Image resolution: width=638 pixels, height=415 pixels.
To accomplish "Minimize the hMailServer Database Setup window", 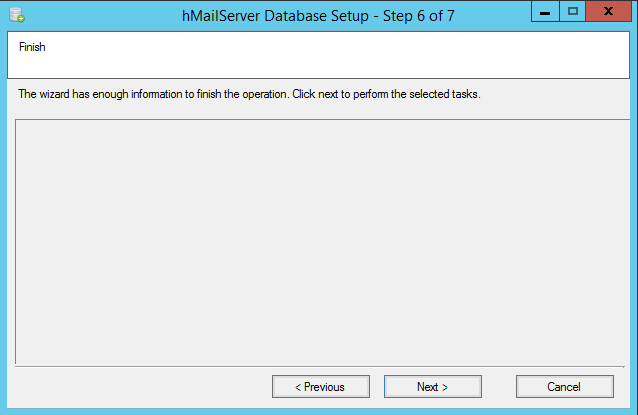I will tap(544, 12).
